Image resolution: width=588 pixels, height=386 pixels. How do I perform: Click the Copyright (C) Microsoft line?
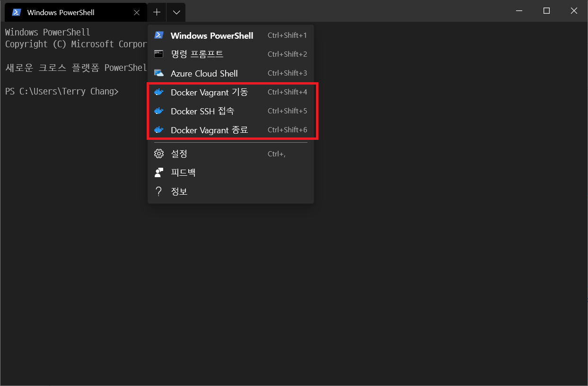(x=76, y=44)
